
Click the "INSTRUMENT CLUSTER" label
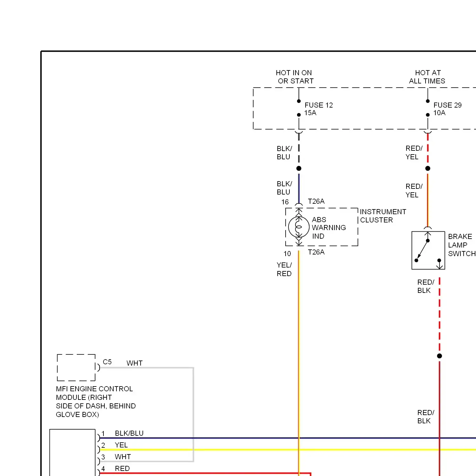pos(383,216)
